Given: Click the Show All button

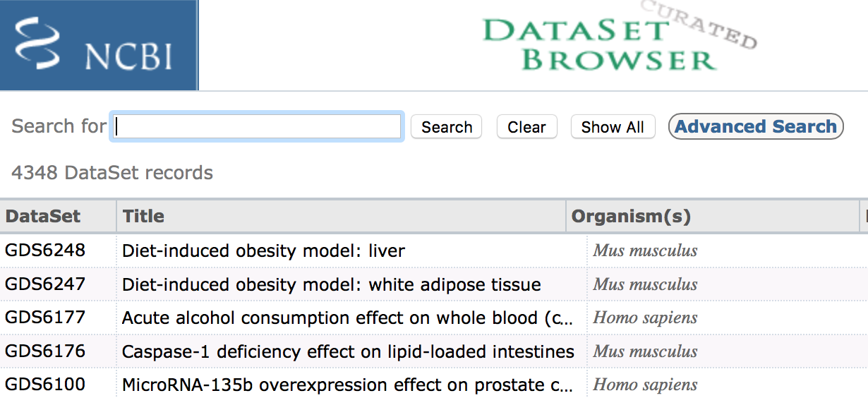Looking at the screenshot, I should pyautogui.click(x=613, y=127).
